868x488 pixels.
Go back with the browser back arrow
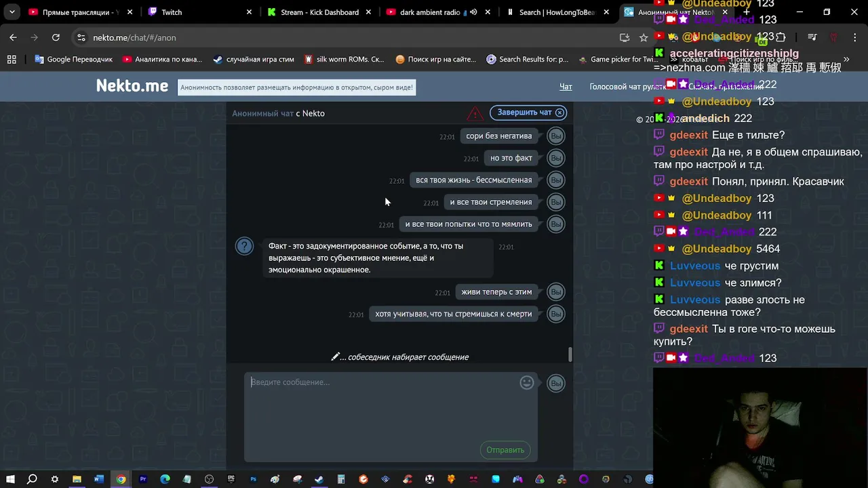[x=13, y=38]
